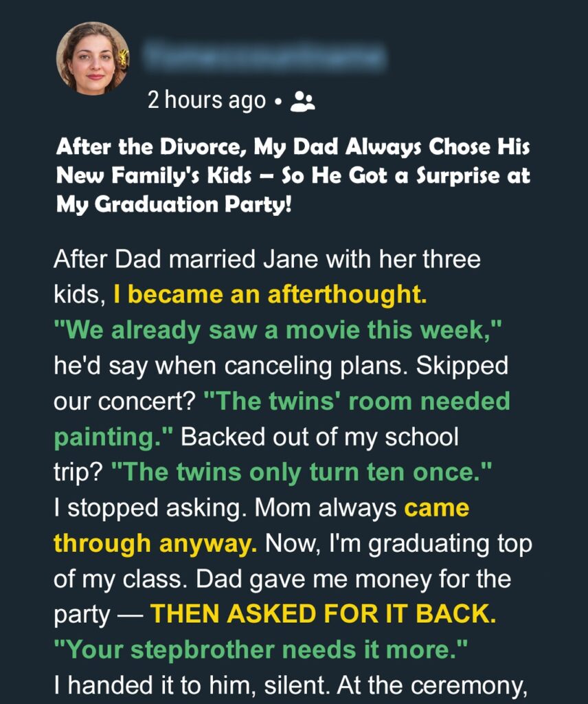Click 'I stopped asking. Mom always' text

(x=225, y=508)
